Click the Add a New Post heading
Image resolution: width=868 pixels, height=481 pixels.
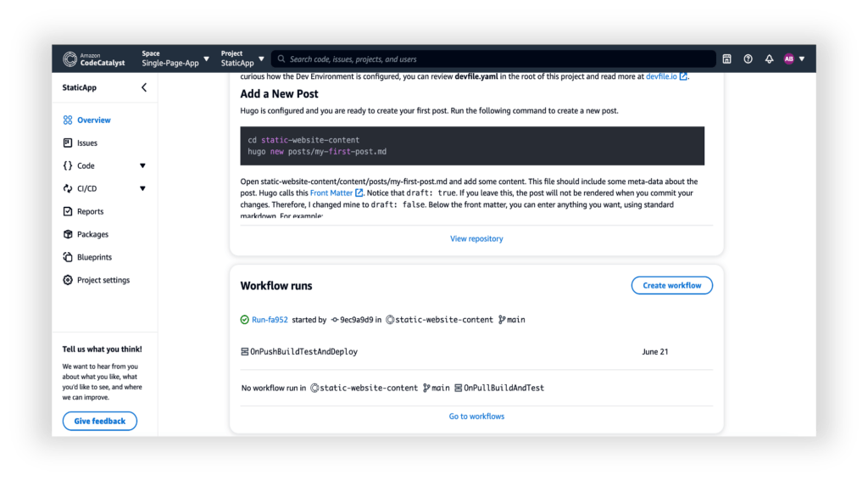(279, 93)
